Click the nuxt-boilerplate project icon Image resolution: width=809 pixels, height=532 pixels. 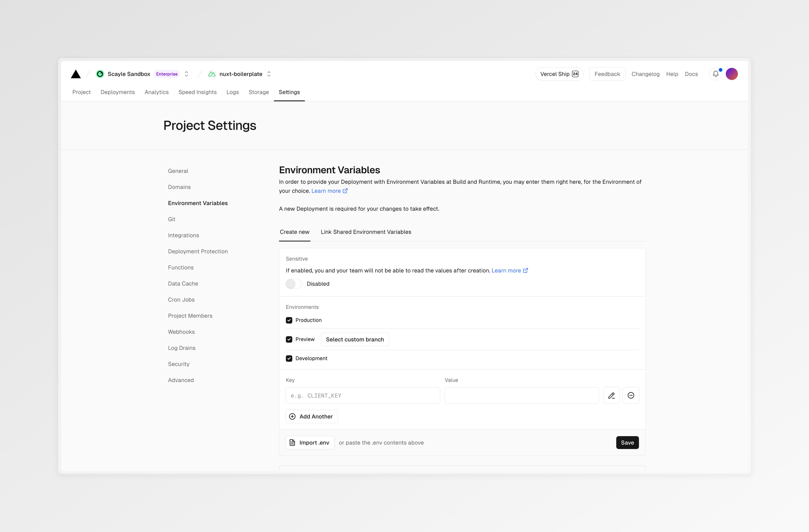(x=212, y=74)
